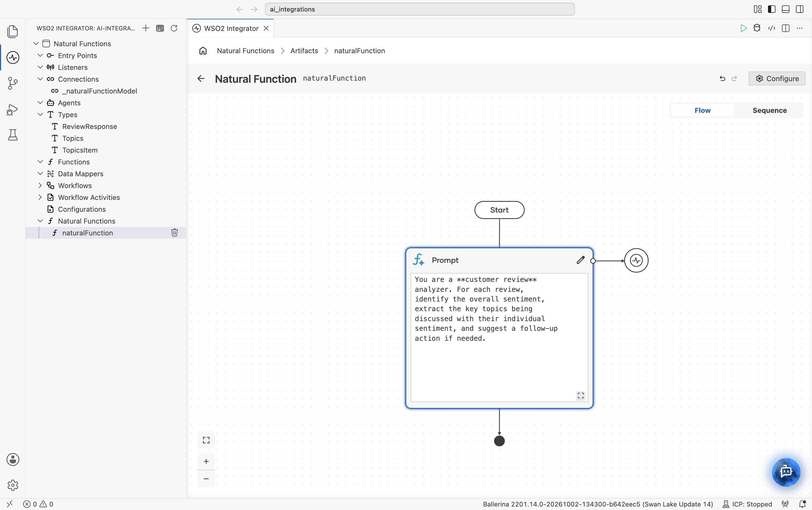Click the refresh icon in sidebar header
The width and height of the screenshot is (812, 510).
[x=174, y=28]
